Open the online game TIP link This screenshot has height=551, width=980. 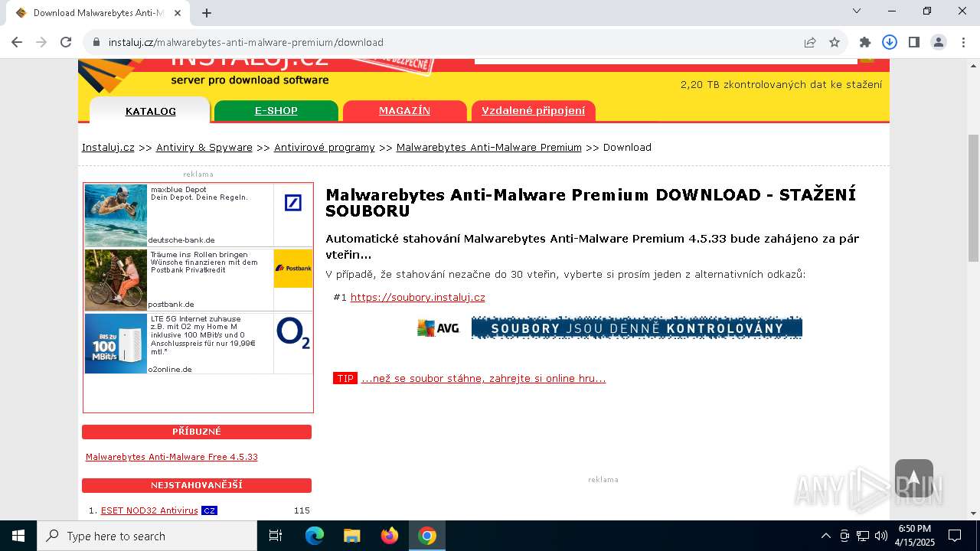[x=483, y=378]
